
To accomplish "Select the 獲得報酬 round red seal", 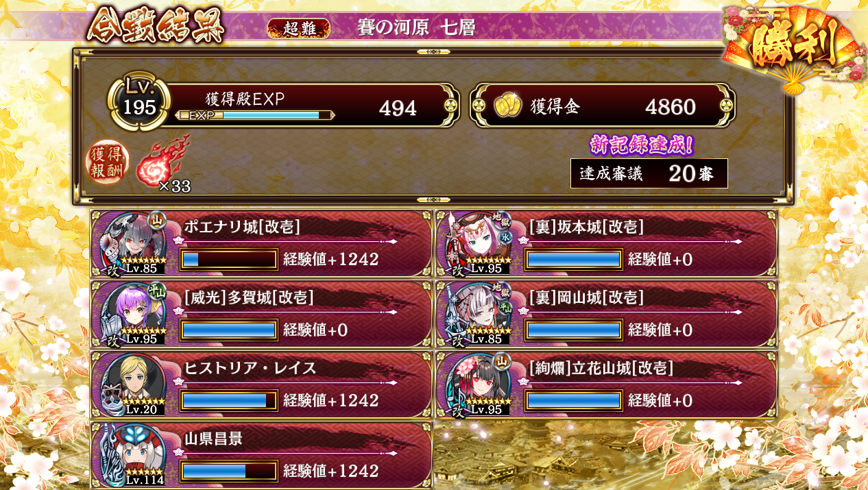I will (107, 162).
